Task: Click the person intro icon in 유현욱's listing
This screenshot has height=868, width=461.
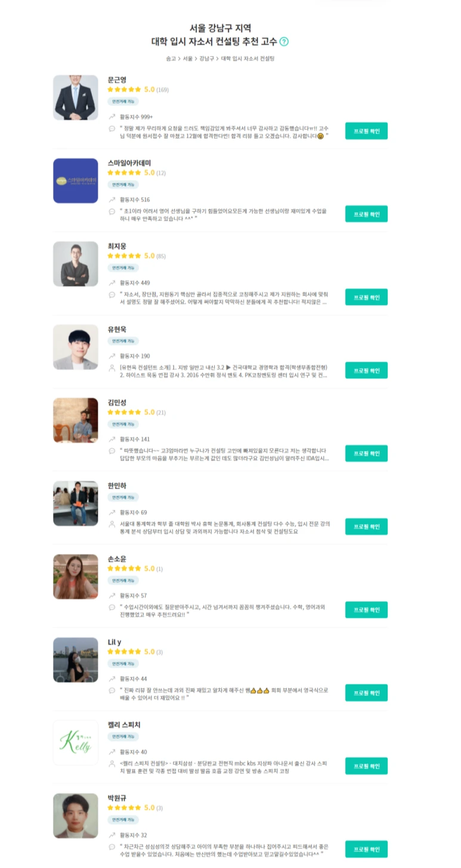Action: 112,368
